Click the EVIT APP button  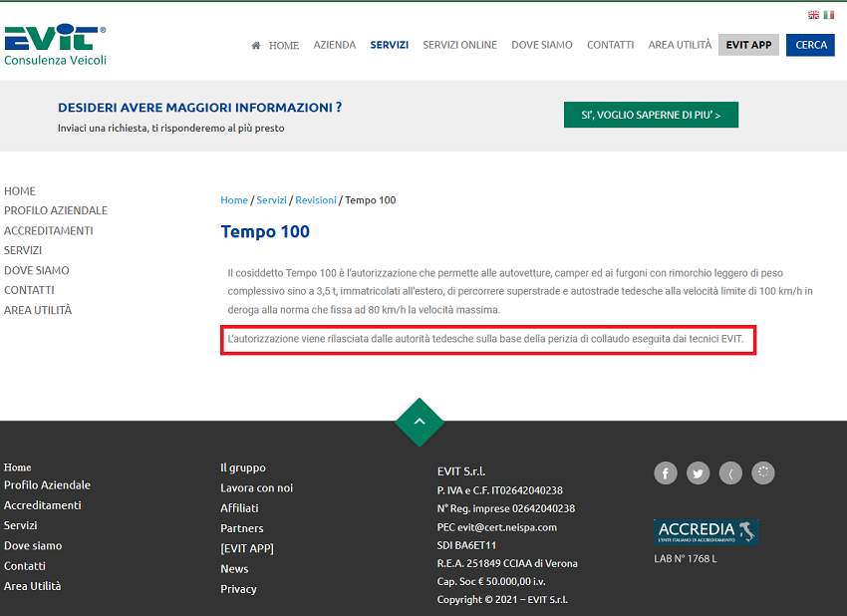pos(748,45)
